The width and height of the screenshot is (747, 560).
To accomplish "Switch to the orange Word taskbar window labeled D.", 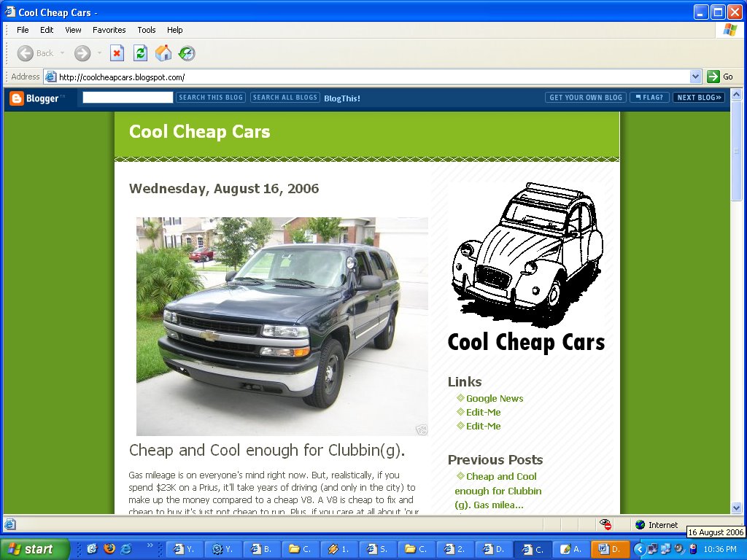I will click(609, 549).
